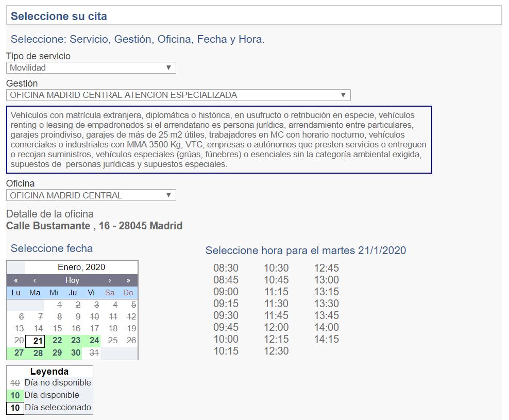Choose the 08:30 time slot
This screenshot has height=420, width=509.
[226, 268]
